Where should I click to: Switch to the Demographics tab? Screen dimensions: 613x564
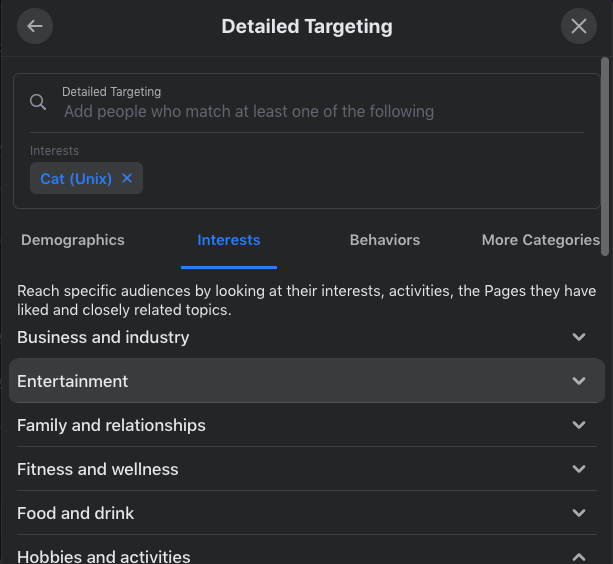[x=73, y=240]
